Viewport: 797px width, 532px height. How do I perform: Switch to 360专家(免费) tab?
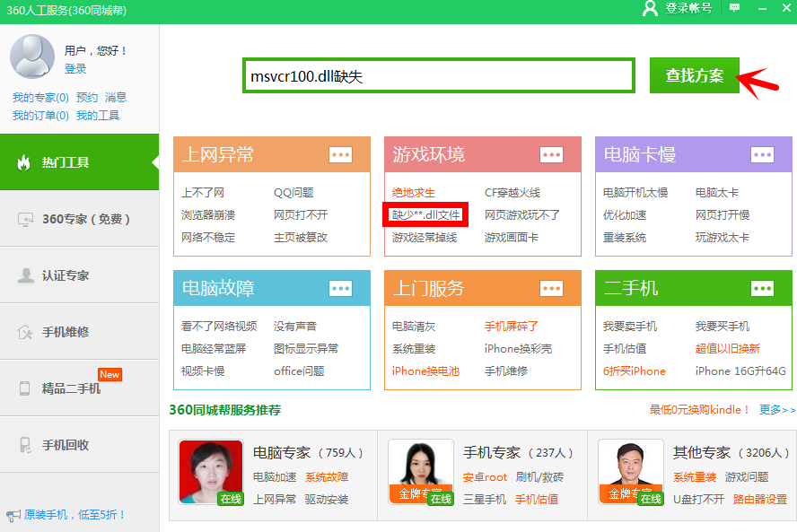pos(79,219)
